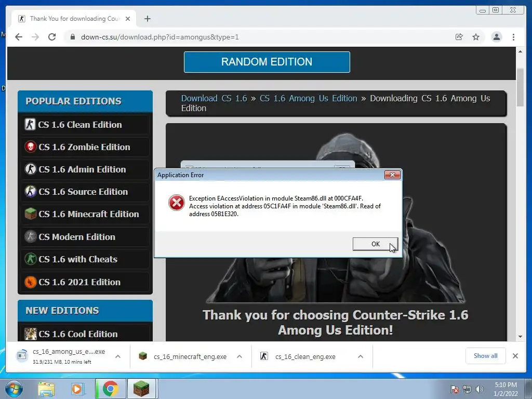Click the Cool Edition thumbnail icon

[x=30, y=334]
